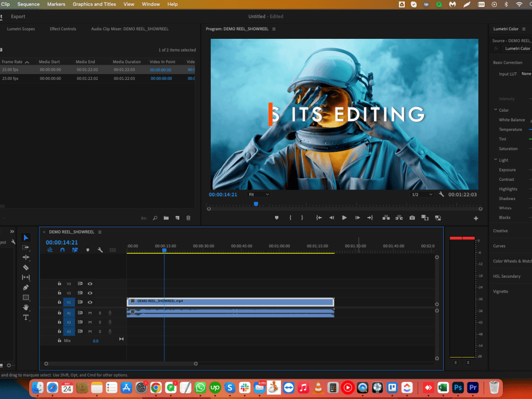Toggle Linked Selection in timeline
This screenshot has height=399, width=532.
click(75, 250)
